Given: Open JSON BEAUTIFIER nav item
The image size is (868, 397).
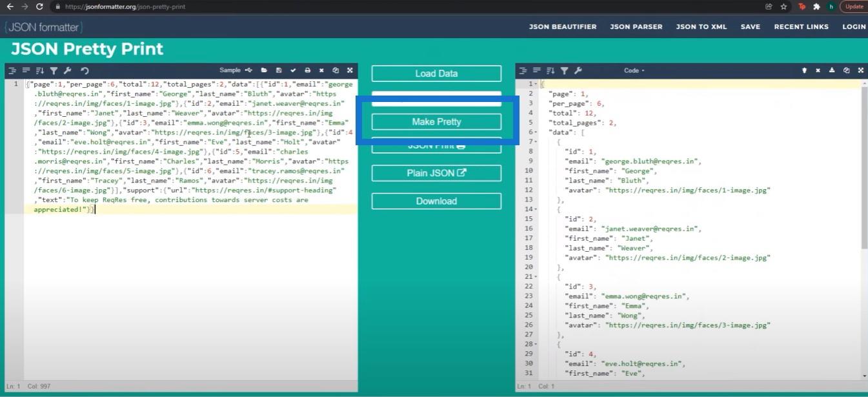Looking at the screenshot, I should (x=563, y=26).
